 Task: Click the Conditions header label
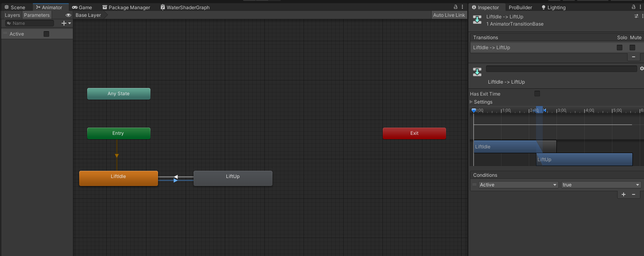pos(485,175)
